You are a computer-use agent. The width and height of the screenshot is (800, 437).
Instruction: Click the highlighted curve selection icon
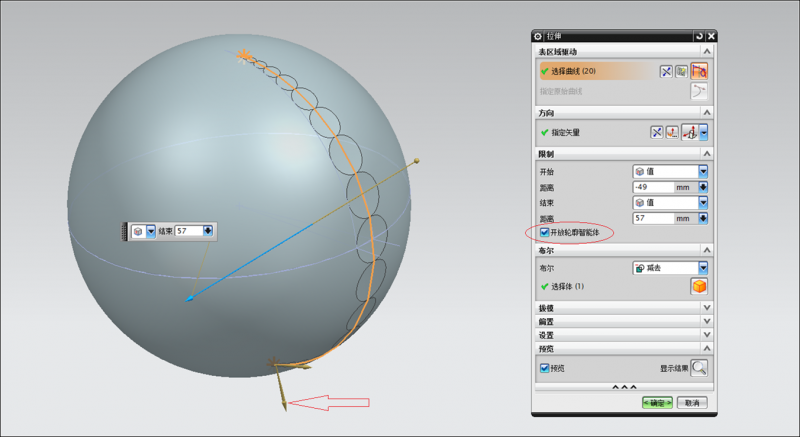[700, 71]
